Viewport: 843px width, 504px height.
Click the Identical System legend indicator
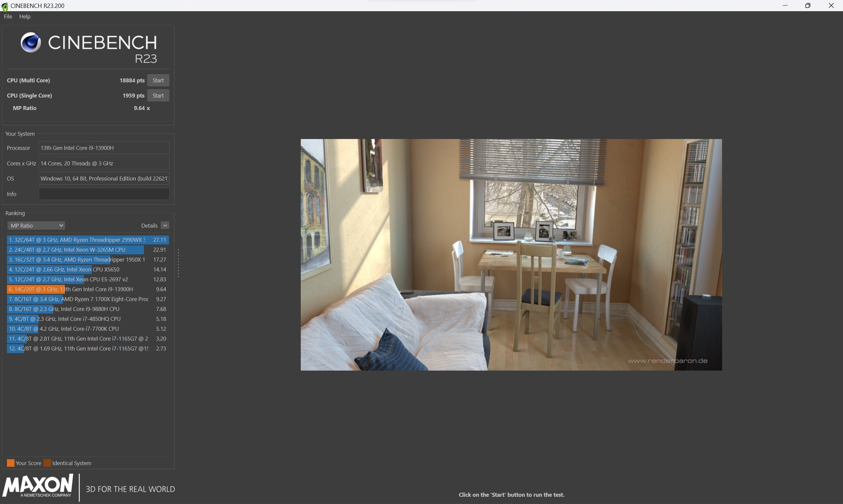coord(47,462)
